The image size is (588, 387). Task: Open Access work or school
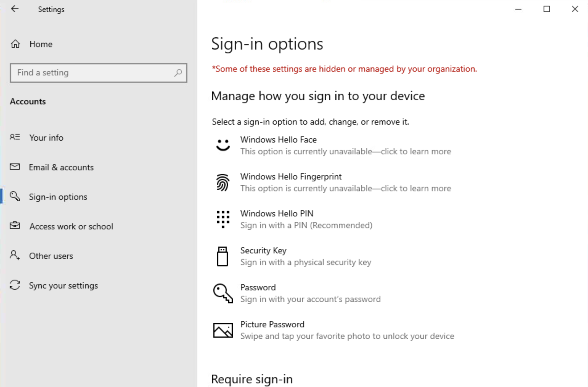point(71,226)
